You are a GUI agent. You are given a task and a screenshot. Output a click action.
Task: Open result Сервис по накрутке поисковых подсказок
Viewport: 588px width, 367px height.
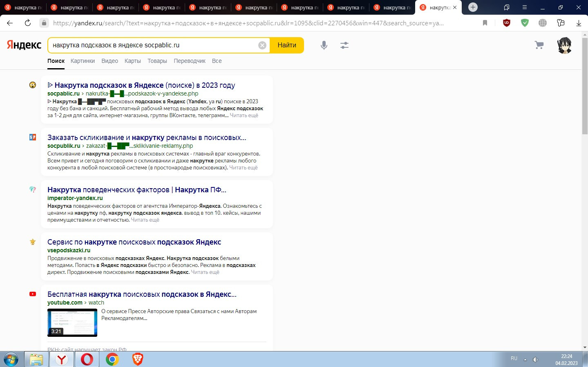pyautogui.click(x=134, y=242)
